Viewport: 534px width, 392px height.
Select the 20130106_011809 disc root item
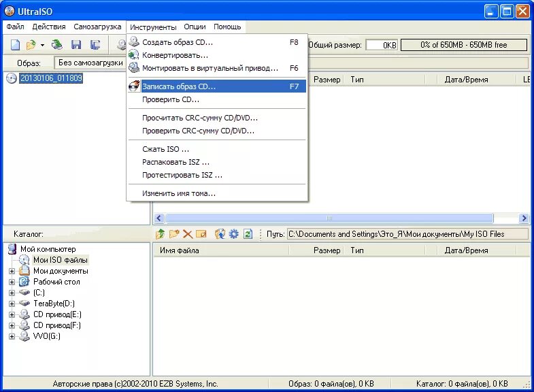(51, 78)
